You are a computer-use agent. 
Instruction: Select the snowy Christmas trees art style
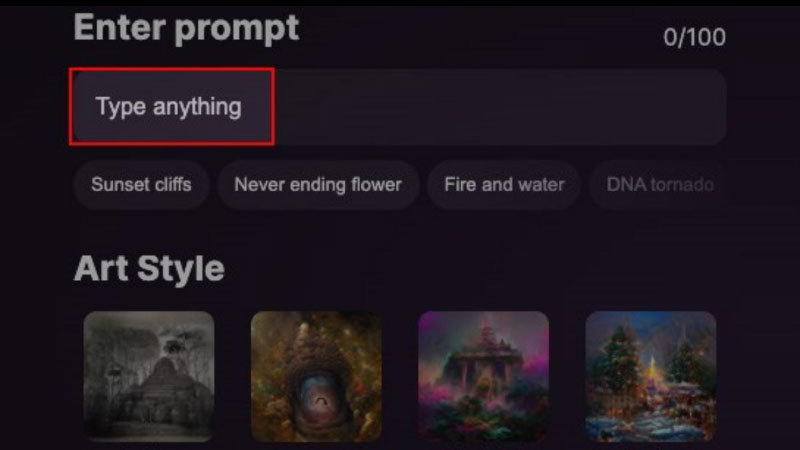[651, 377]
